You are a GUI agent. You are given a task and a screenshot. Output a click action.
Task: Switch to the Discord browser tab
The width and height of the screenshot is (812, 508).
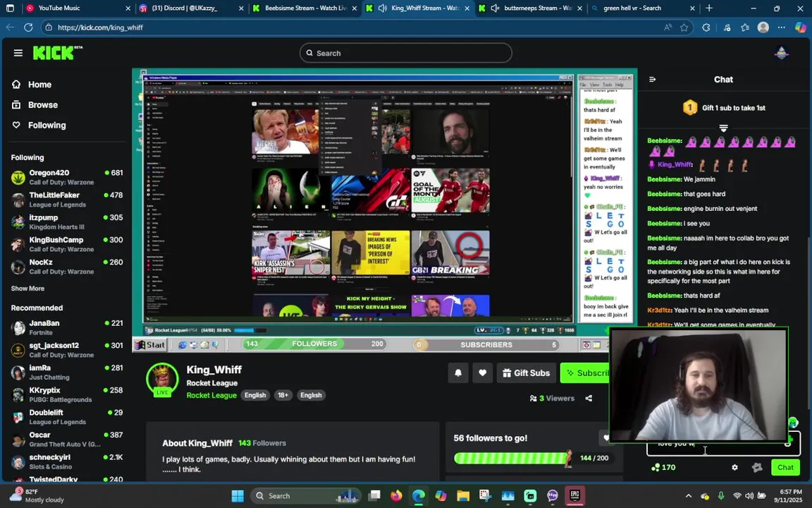tap(191, 8)
